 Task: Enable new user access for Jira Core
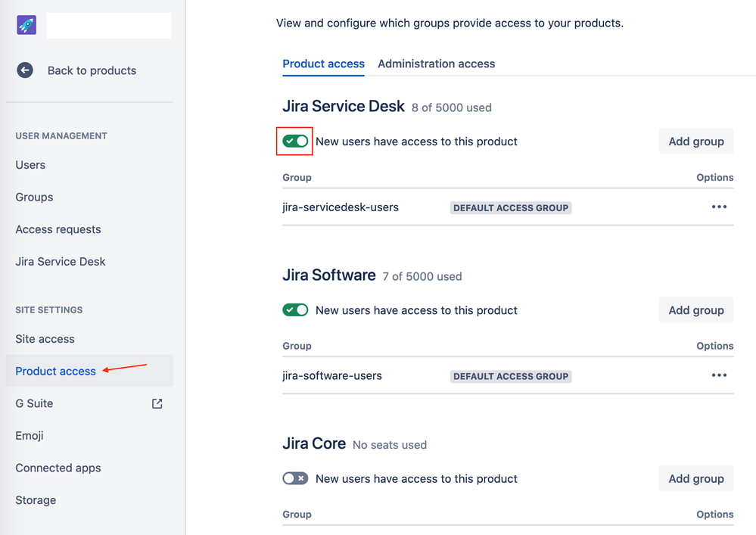tap(295, 478)
